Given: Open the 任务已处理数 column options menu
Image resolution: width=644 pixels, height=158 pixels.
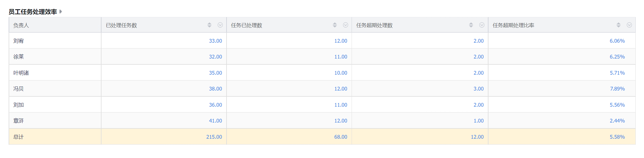Looking at the screenshot, I should click(346, 25).
